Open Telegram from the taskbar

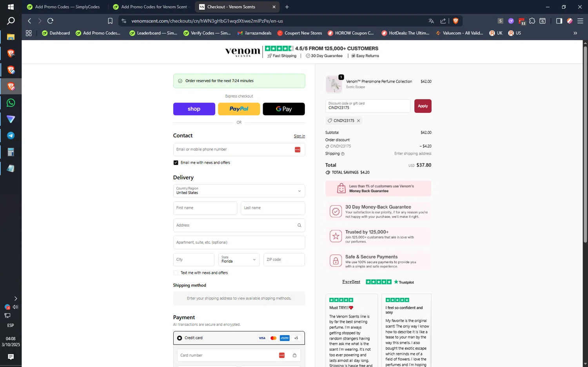(11, 136)
